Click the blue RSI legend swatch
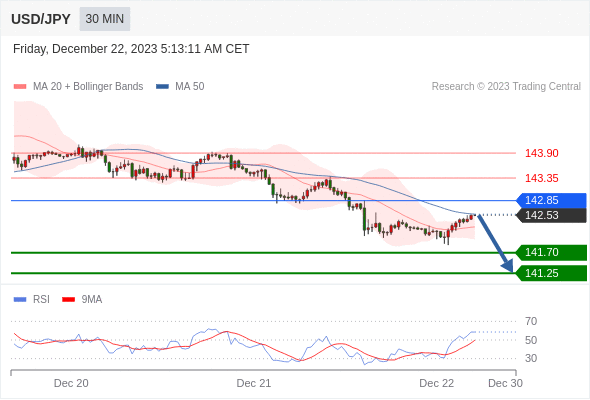Screen dimensions: 590x400 coord(20,300)
